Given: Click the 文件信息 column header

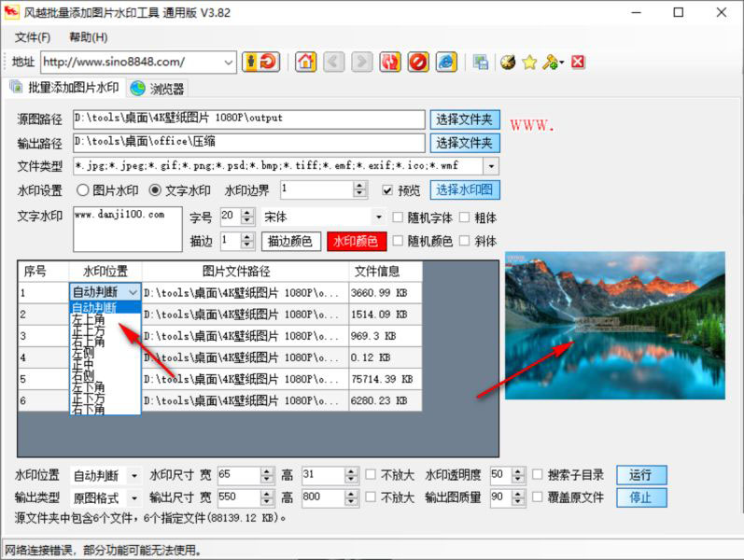Looking at the screenshot, I should (x=386, y=272).
